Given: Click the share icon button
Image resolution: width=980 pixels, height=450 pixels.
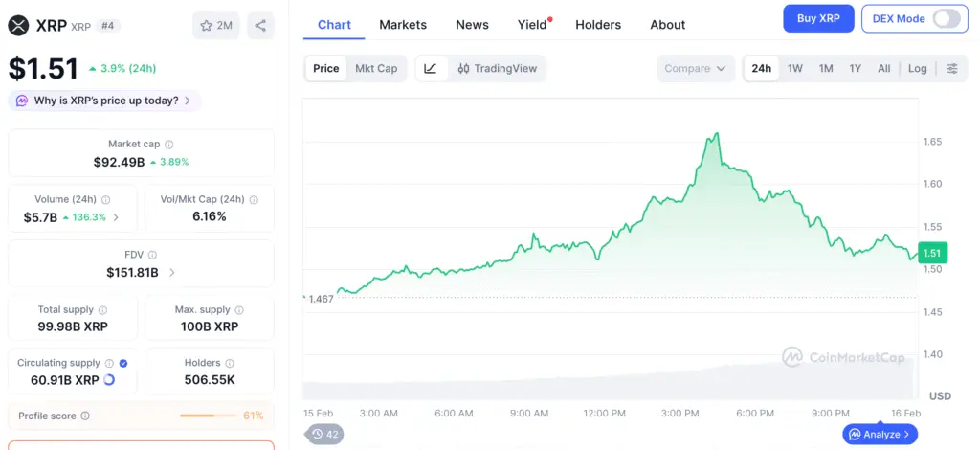Looking at the screenshot, I should pos(260,26).
